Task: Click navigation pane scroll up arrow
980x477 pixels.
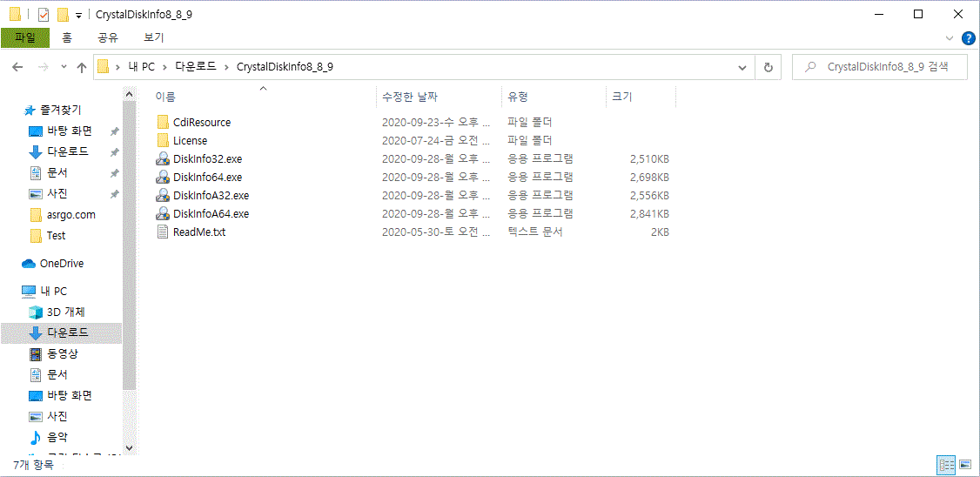Action: [129, 94]
